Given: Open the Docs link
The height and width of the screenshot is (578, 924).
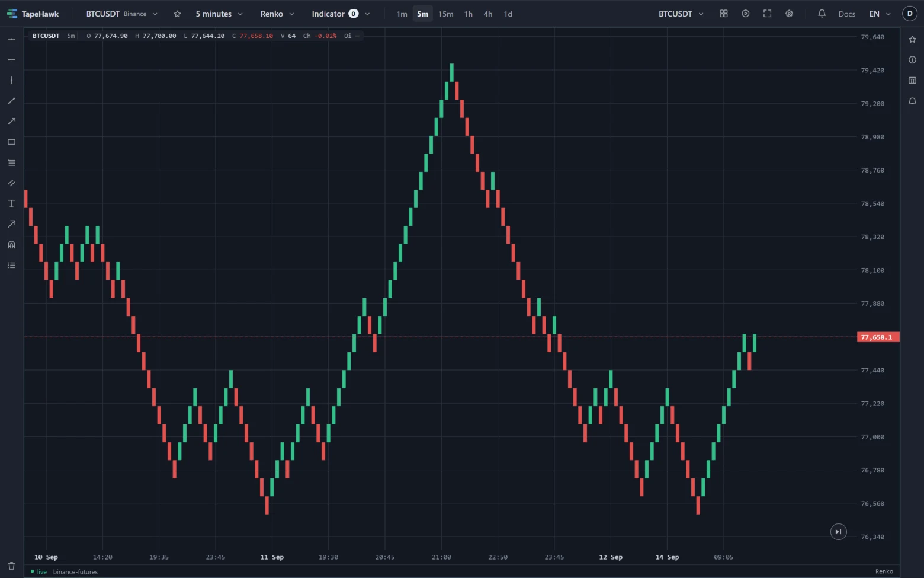Looking at the screenshot, I should coord(846,14).
